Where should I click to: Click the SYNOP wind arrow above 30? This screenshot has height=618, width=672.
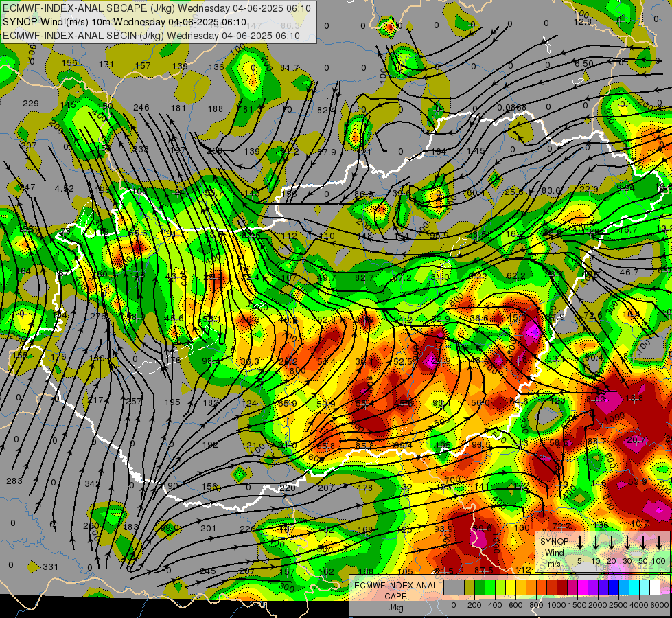click(x=627, y=543)
